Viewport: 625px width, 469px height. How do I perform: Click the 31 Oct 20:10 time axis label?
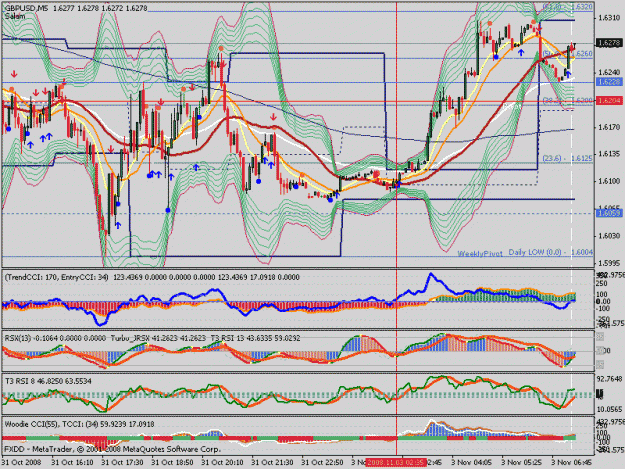tap(222, 463)
